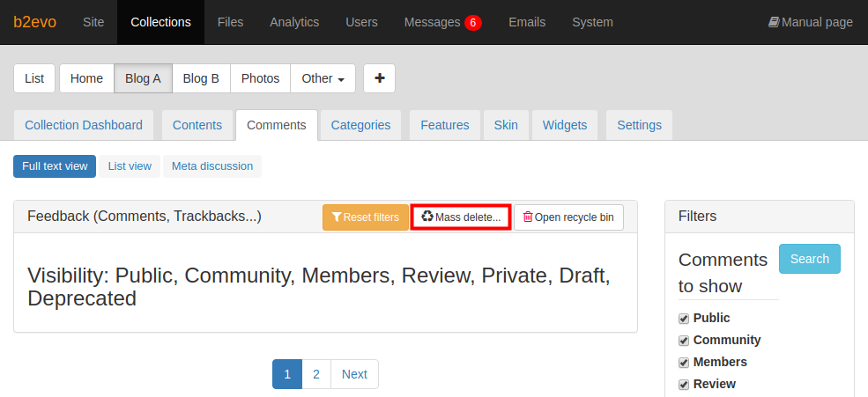Go to page 1 of comments

[x=287, y=374]
